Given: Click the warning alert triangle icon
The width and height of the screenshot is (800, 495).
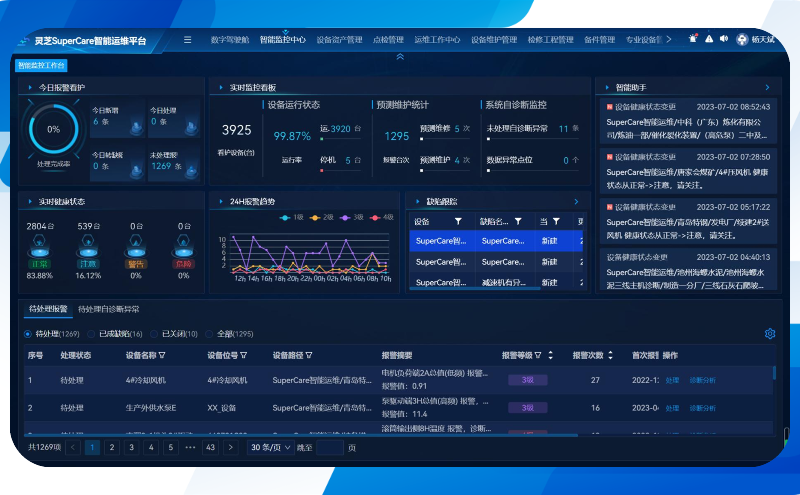Looking at the screenshot, I should click(709, 39).
